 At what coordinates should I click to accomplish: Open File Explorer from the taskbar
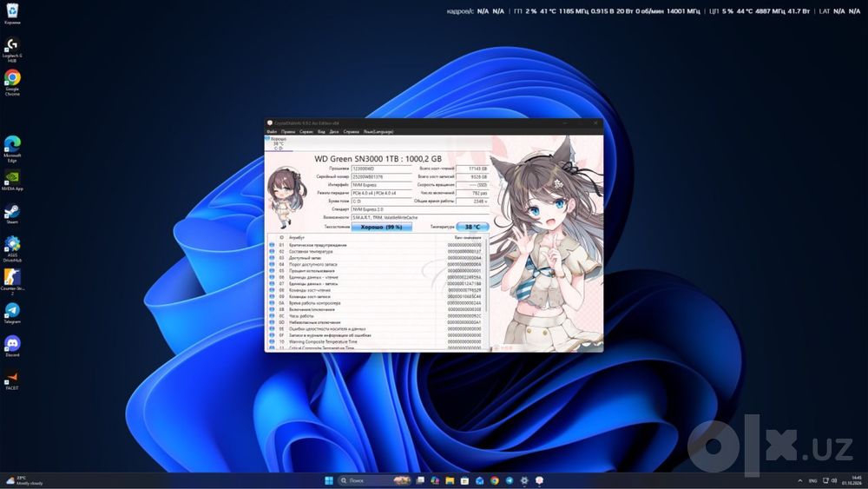pyautogui.click(x=450, y=480)
